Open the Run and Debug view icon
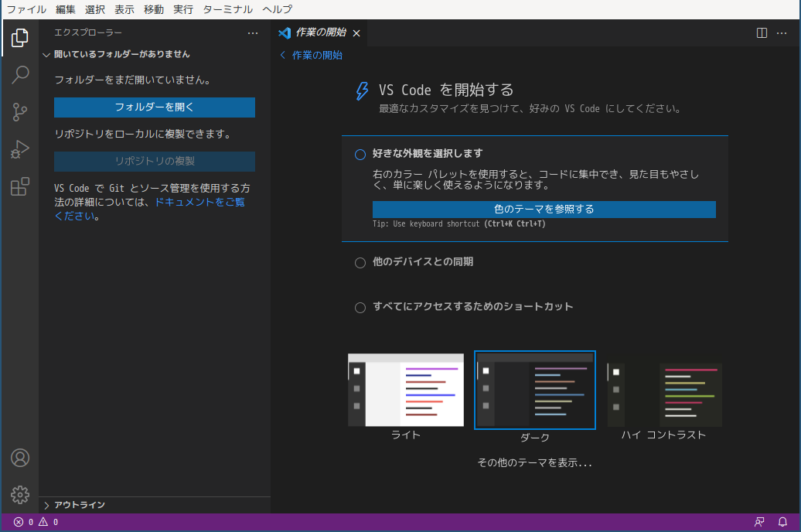 tap(20, 149)
